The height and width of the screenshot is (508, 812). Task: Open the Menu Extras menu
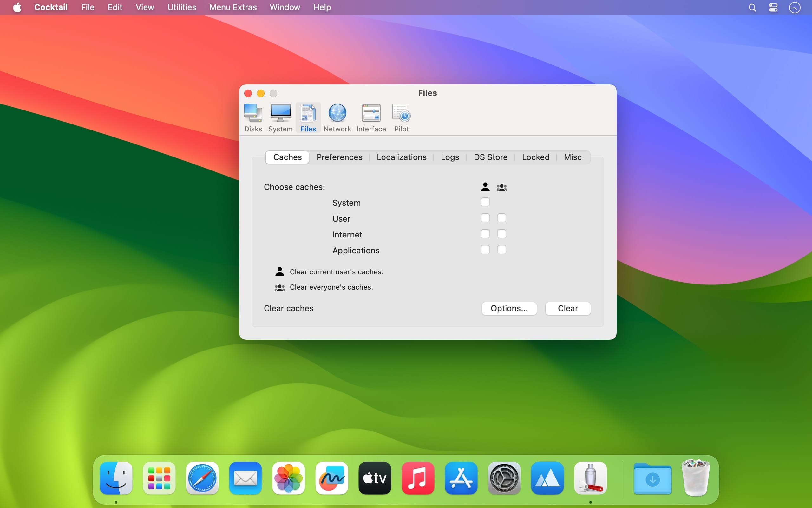coord(233,7)
